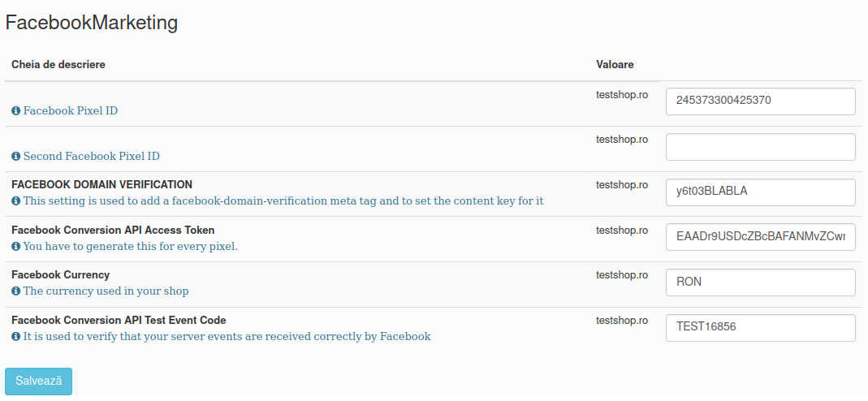Focus the Facebook Pixel ID value field

pyautogui.click(x=761, y=101)
